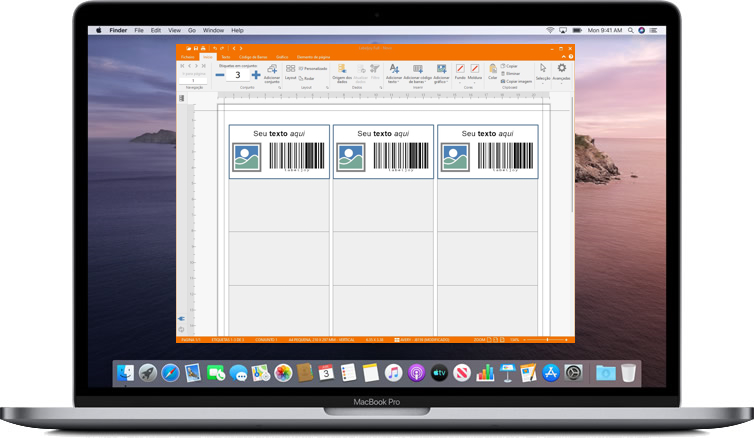
Task: Click the print icon in quick toolbar
Action: [203, 48]
